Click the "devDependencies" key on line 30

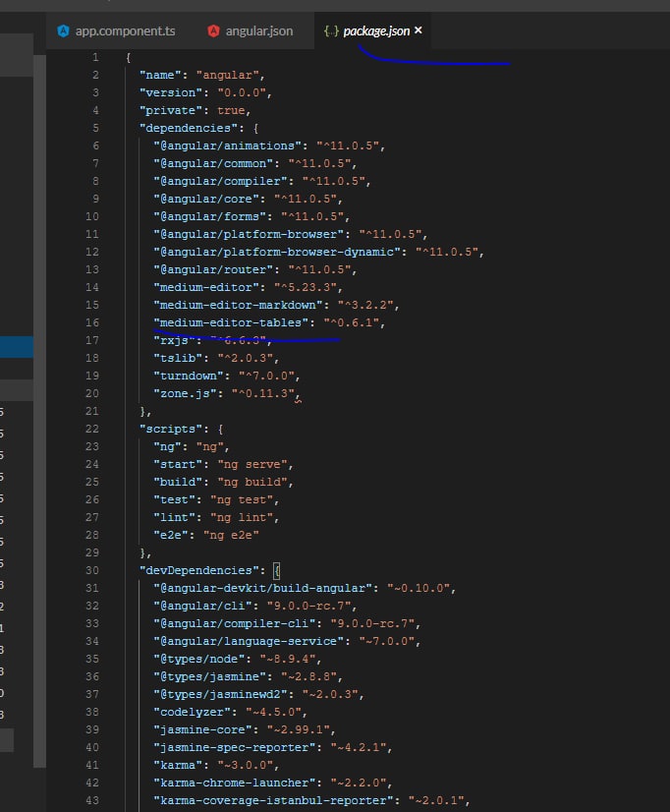(x=199, y=570)
